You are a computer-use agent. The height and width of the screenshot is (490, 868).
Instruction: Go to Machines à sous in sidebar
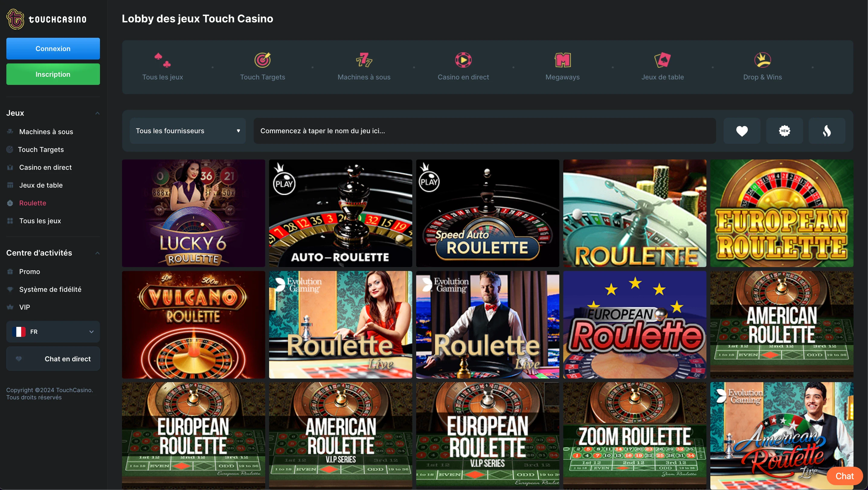(x=46, y=132)
